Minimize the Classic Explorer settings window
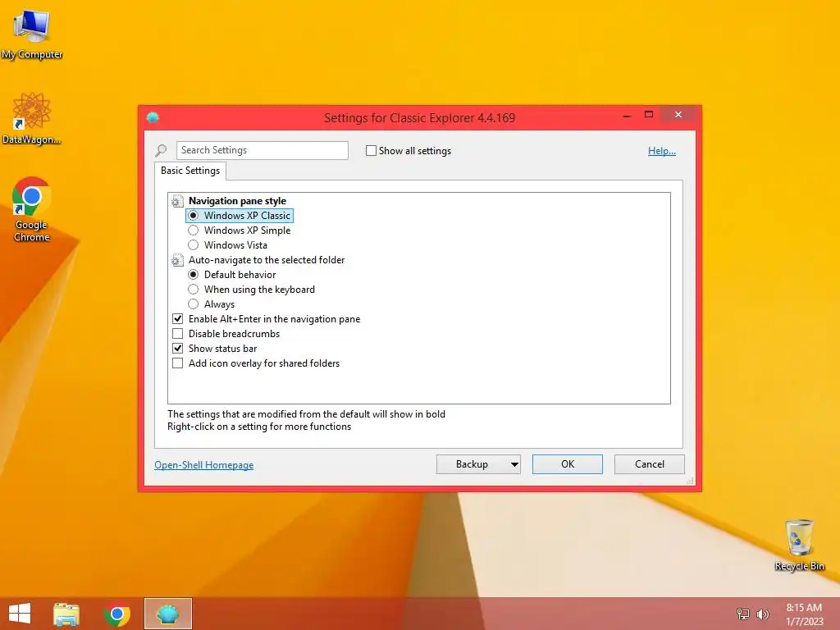 pos(627,115)
